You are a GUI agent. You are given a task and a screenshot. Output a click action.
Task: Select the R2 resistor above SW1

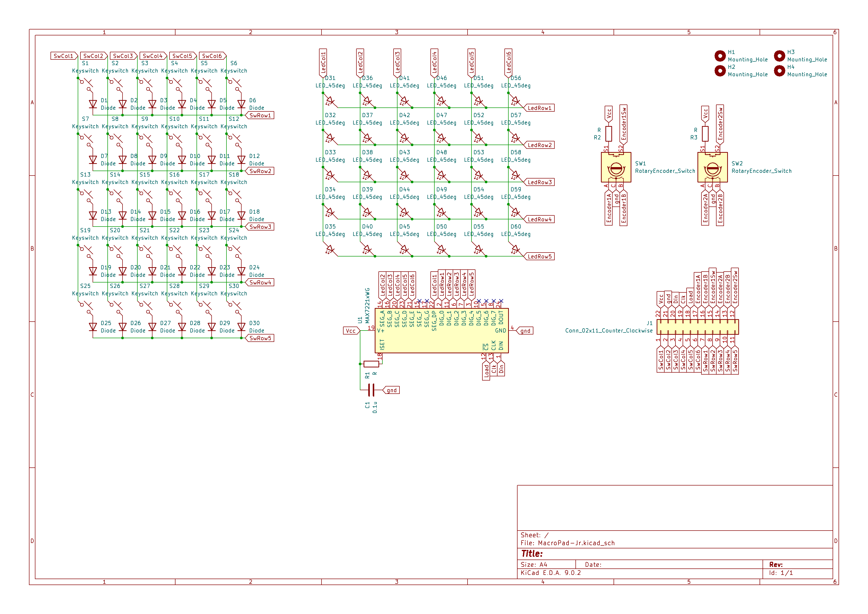pos(609,134)
